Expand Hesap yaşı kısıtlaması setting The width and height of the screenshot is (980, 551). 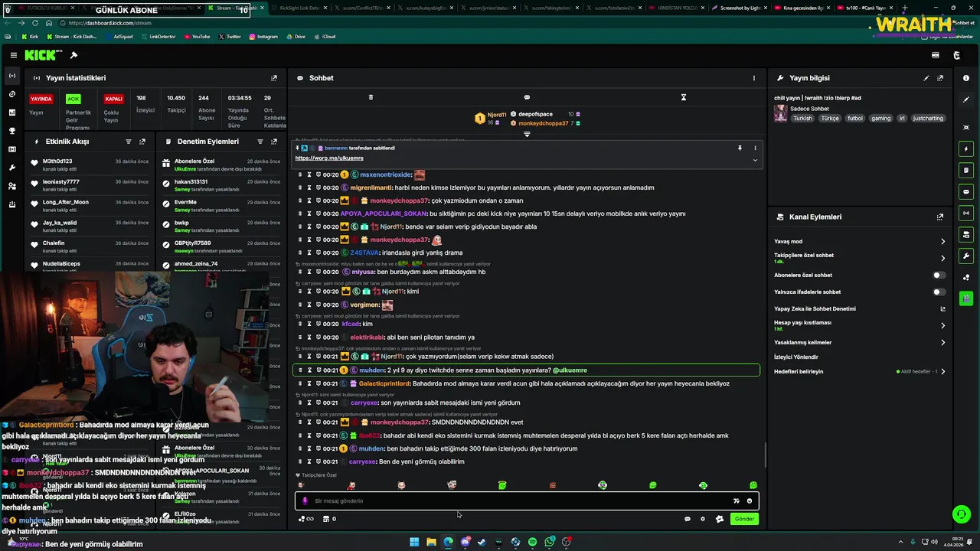[860, 325]
